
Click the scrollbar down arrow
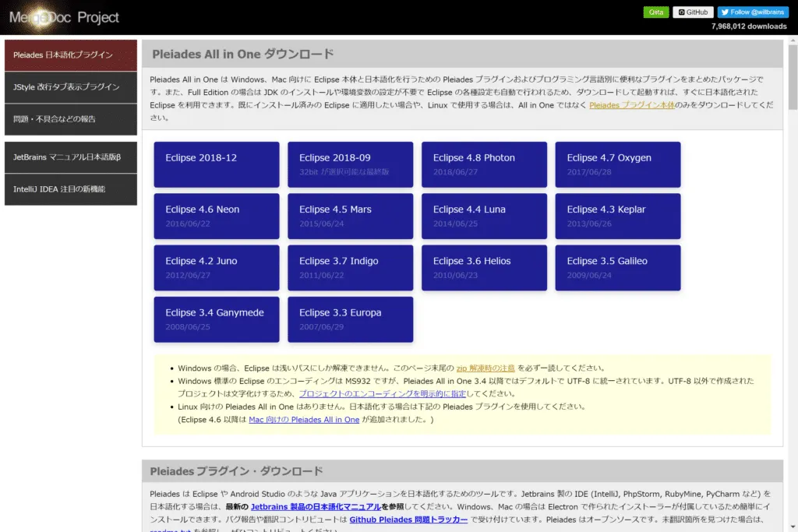(793, 527)
